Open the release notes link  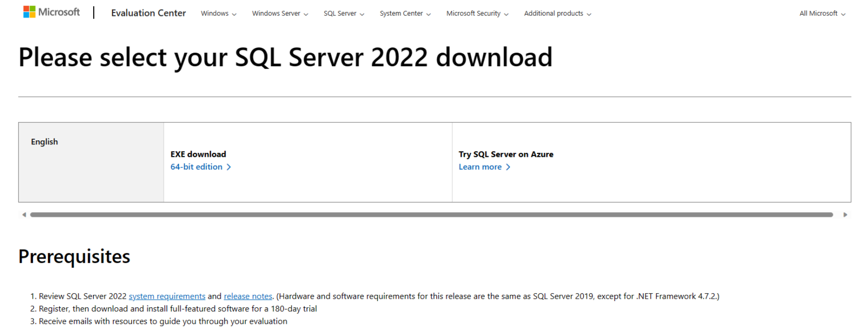tap(248, 296)
